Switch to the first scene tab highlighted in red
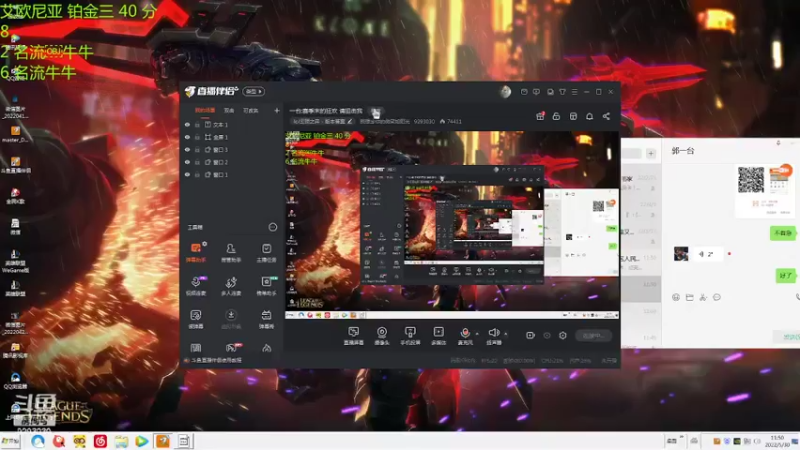Viewport: 800px width, 450px height. tap(205, 110)
